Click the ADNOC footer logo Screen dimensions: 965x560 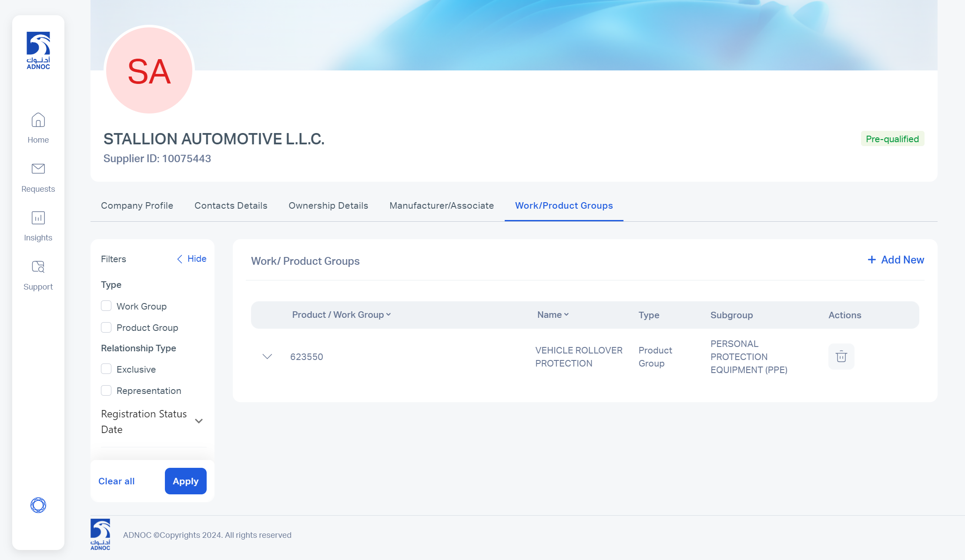click(101, 535)
